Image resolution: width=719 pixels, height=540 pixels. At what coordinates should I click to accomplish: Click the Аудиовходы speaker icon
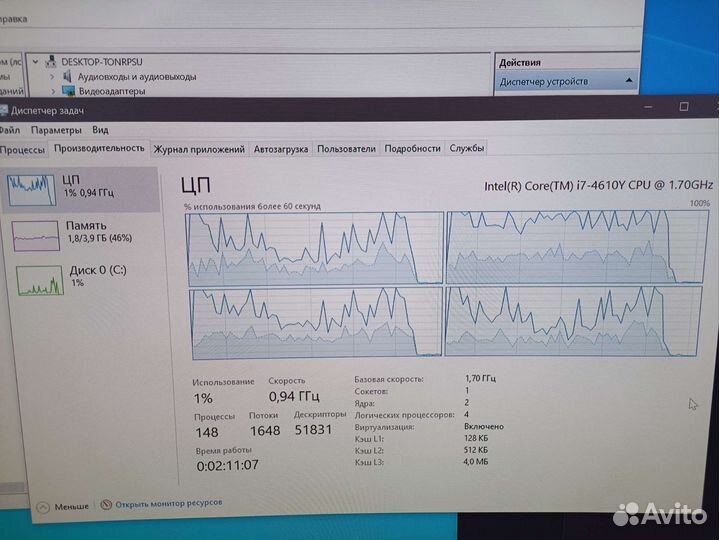point(67,76)
